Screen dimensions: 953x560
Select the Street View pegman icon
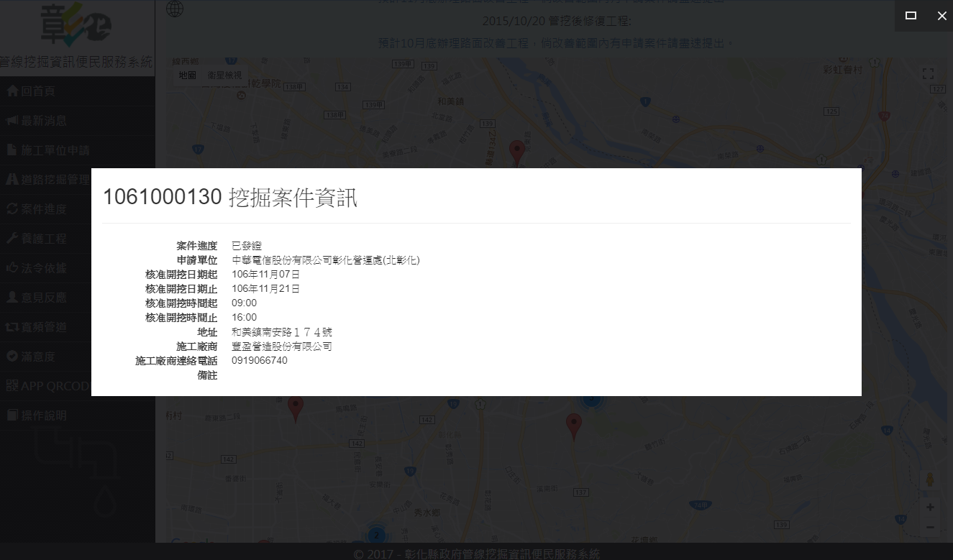(930, 480)
